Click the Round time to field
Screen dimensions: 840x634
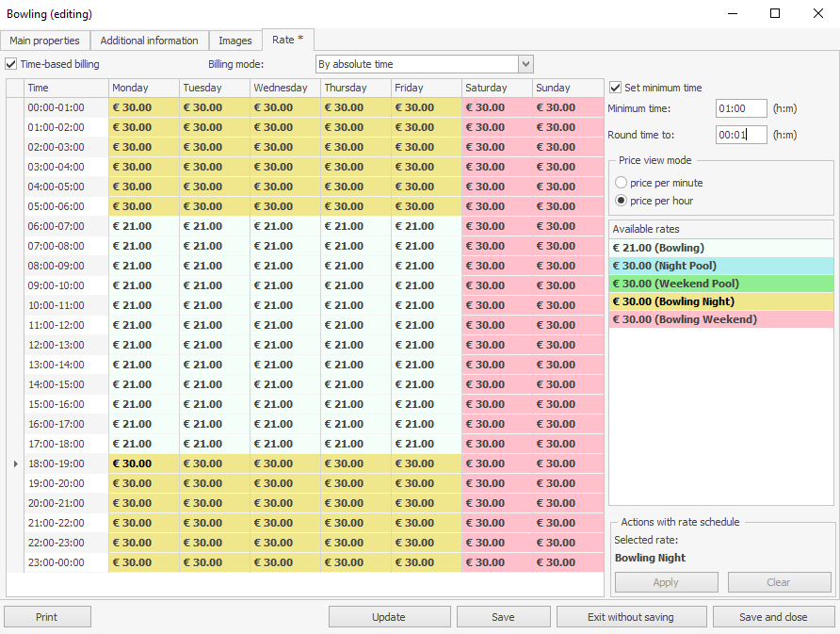click(x=740, y=135)
